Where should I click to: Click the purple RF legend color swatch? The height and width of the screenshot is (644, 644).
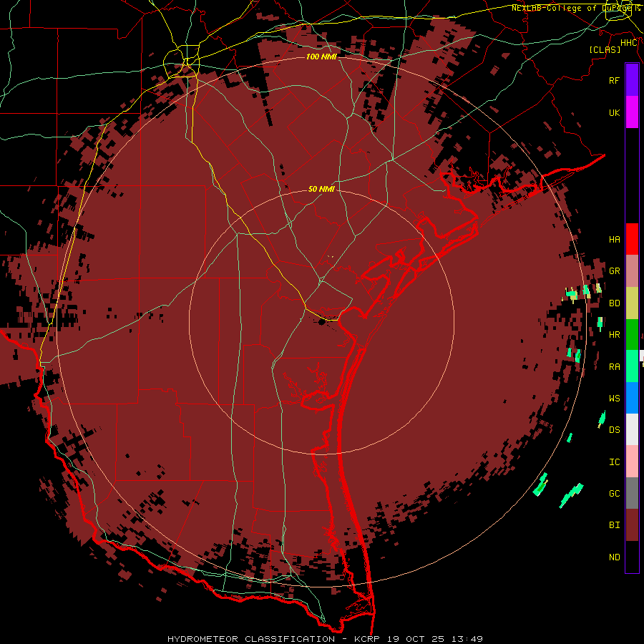tap(632, 80)
